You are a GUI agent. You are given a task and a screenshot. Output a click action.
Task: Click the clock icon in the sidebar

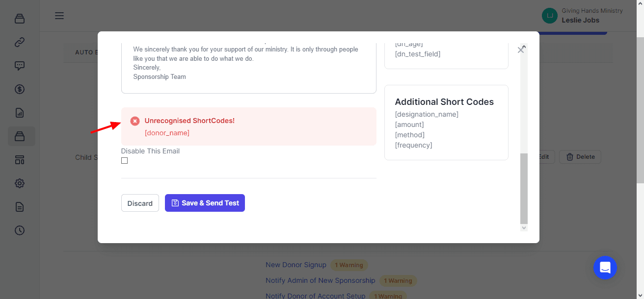(x=20, y=230)
